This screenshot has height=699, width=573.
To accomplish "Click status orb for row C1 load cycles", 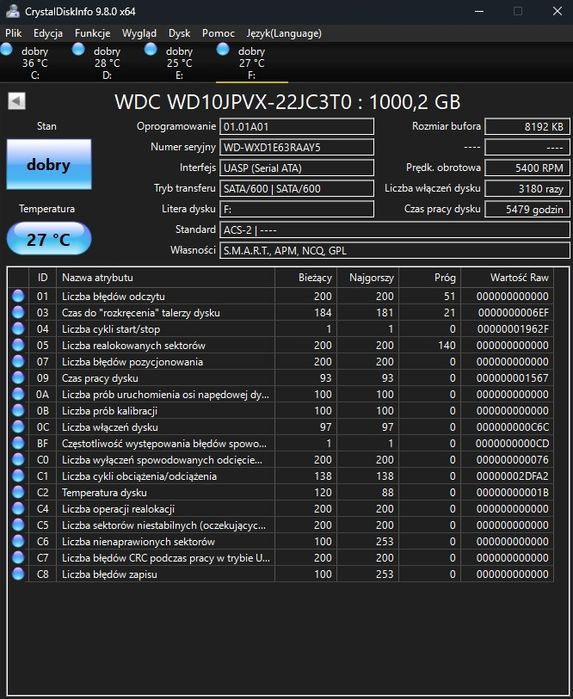I will tap(18, 476).
